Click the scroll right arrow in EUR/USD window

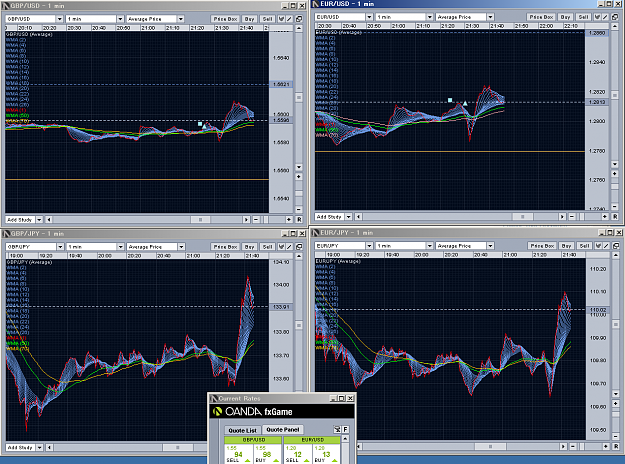click(562, 216)
